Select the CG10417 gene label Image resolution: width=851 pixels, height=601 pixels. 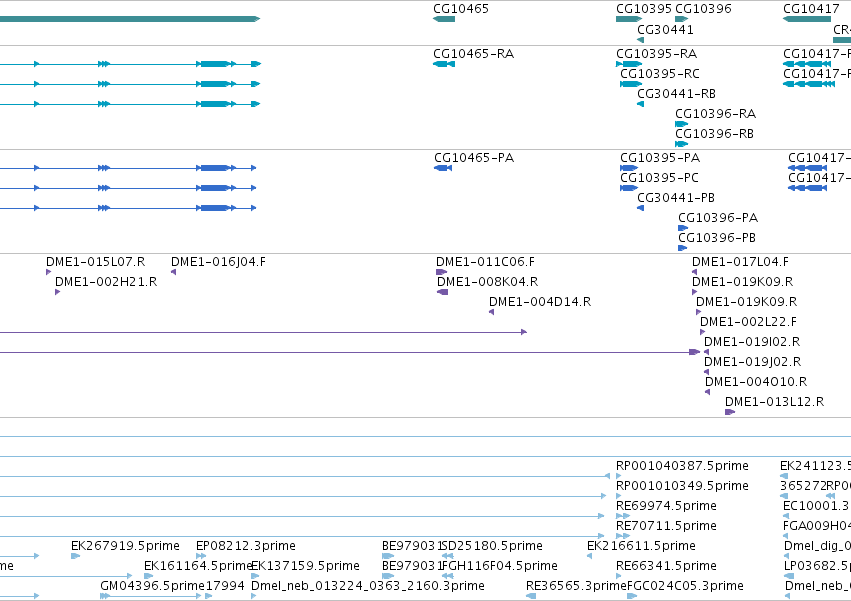click(811, 9)
